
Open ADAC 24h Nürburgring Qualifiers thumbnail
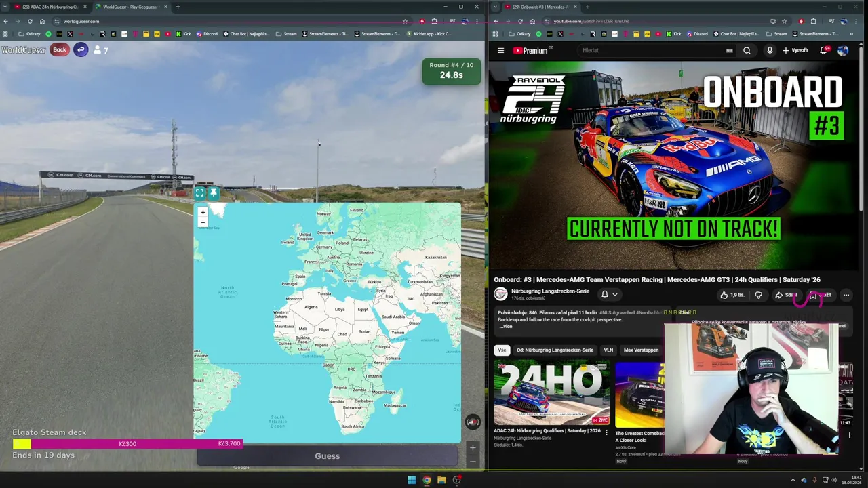pyautogui.click(x=551, y=393)
